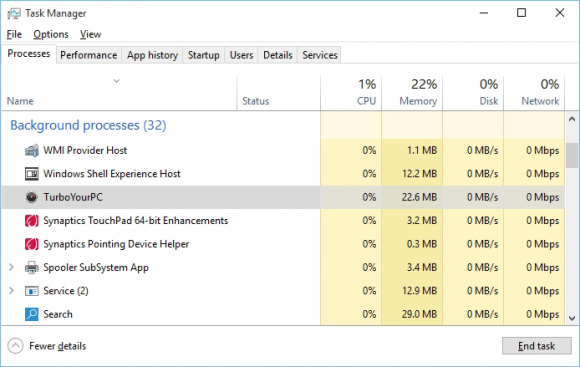Screen dimensions: 580x367
Task: Click the Synaptics Pointing Device Helper icon
Action: coord(31,244)
